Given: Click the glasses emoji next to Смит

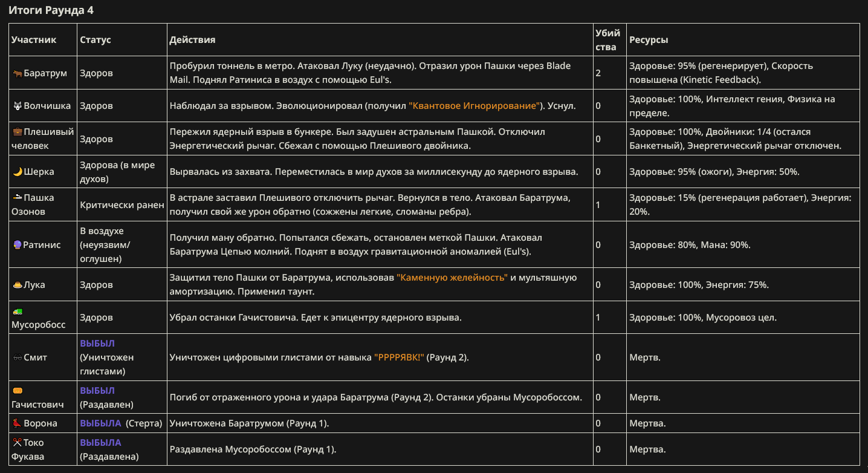Looking at the screenshot, I should point(17,357).
